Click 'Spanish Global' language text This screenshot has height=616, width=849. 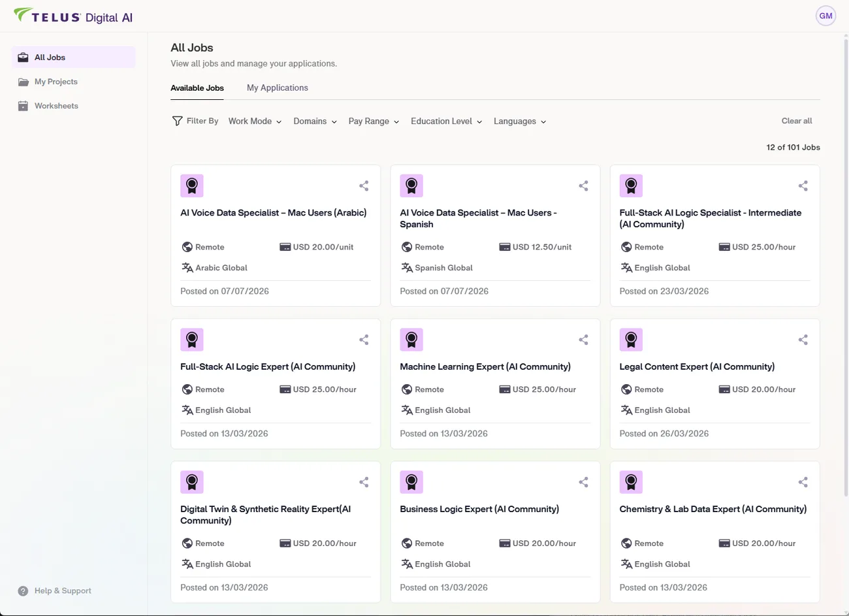tap(443, 268)
